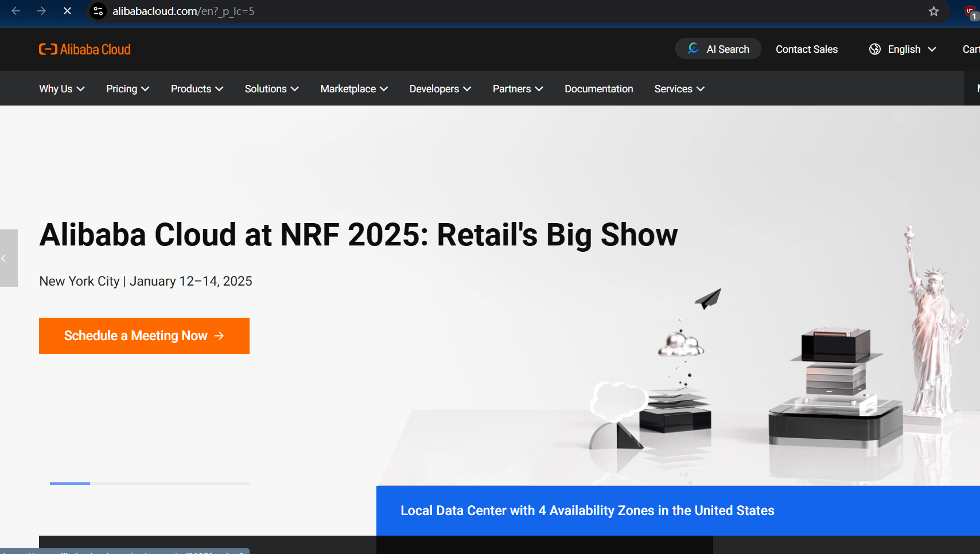Screen dimensions: 980x554
Task: Expand the Partners menu
Action: tap(518, 89)
